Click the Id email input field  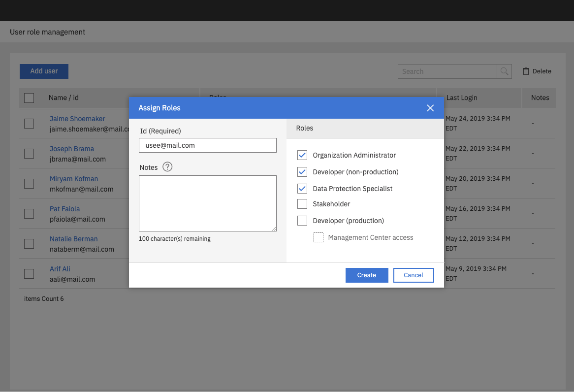click(x=207, y=145)
